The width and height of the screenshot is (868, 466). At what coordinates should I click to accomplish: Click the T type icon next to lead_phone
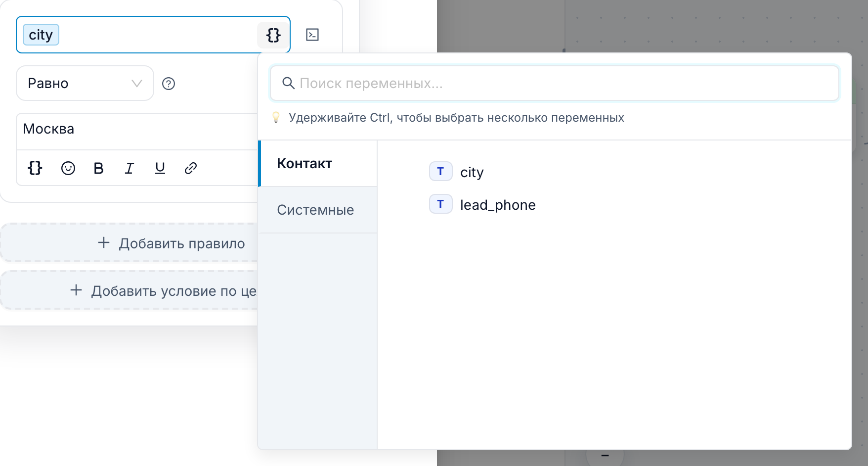(x=440, y=204)
